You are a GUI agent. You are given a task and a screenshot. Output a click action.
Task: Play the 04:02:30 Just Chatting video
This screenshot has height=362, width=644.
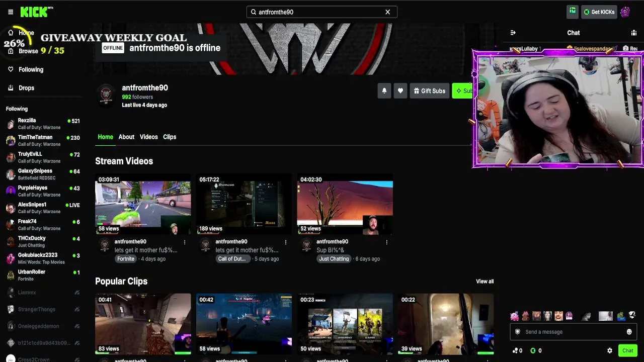tap(345, 204)
